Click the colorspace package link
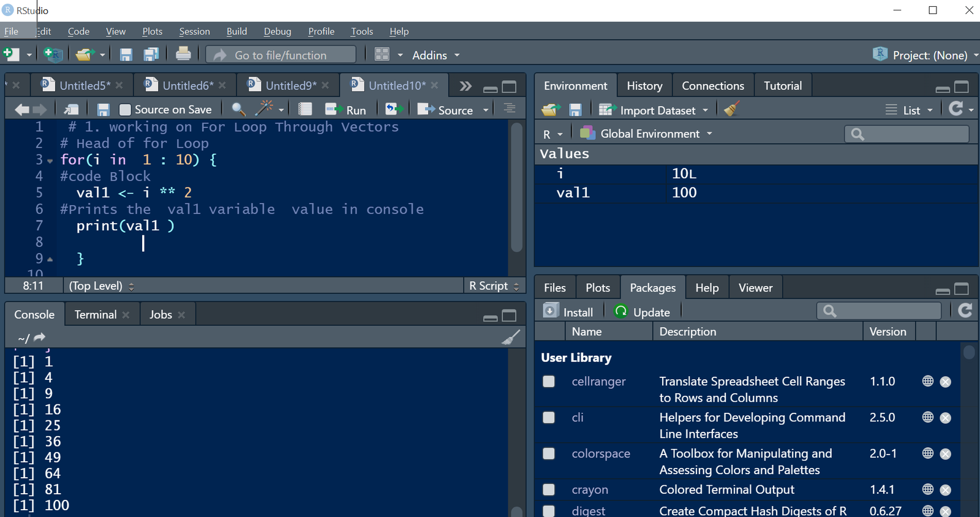 click(x=601, y=453)
